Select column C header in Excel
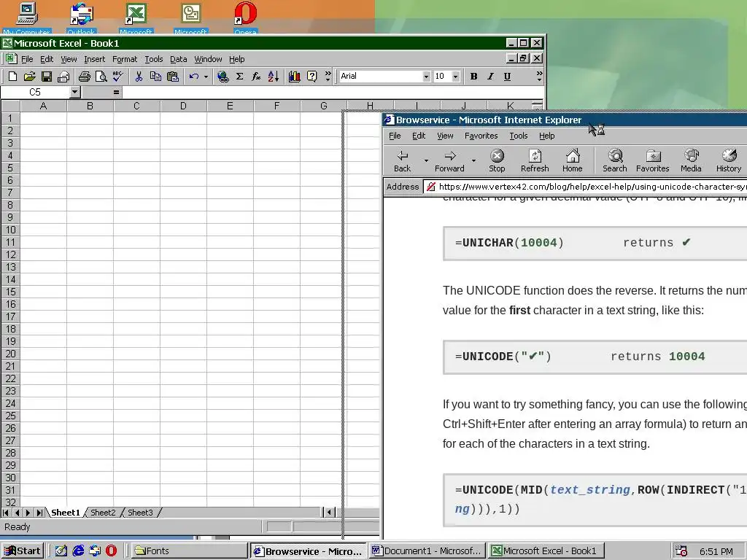The height and width of the screenshot is (560, 747). tap(136, 106)
